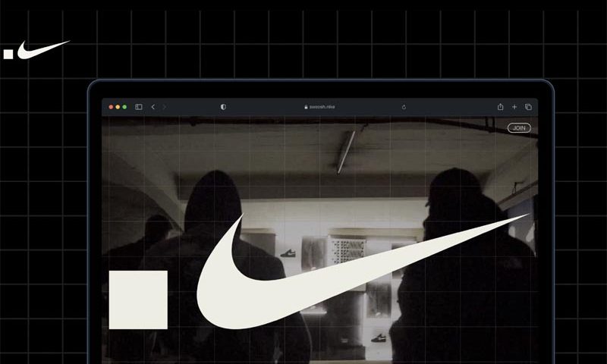607x364 pixels.
Task: Click the small white square outside the browser
Action: tap(8, 54)
